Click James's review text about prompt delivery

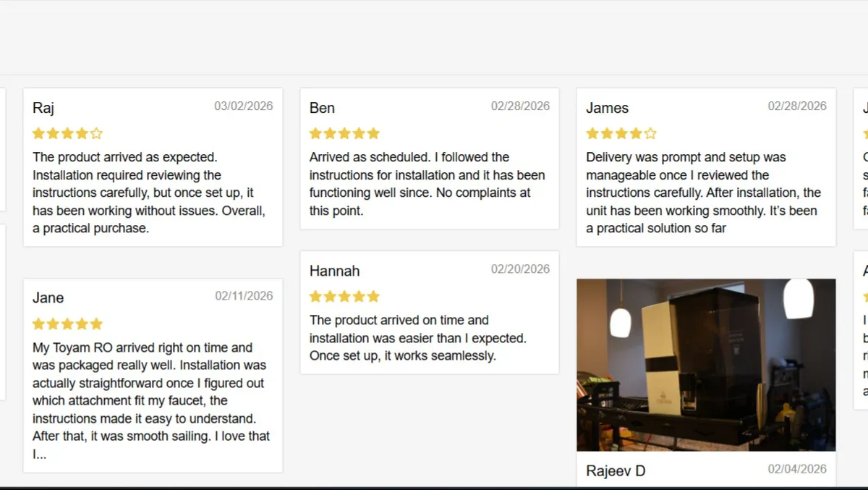703,193
